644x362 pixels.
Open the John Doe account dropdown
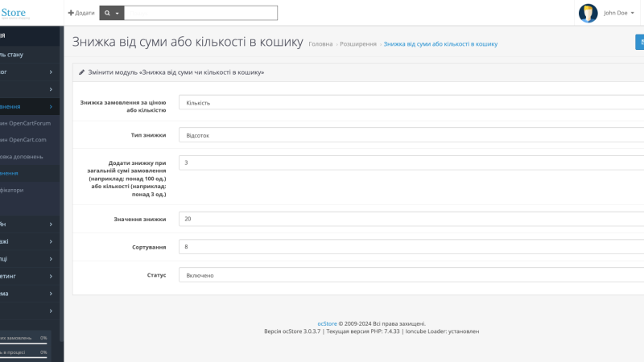point(619,13)
